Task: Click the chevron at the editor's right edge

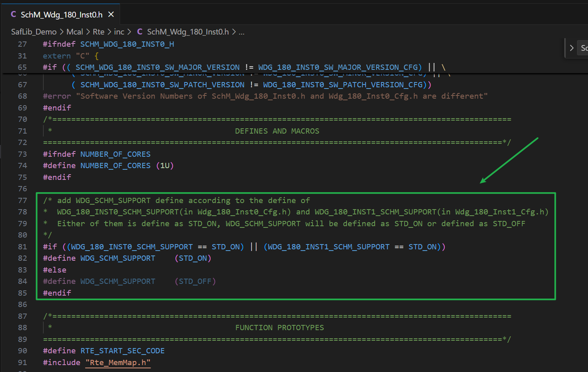Action: pyautogui.click(x=571, y=47)
